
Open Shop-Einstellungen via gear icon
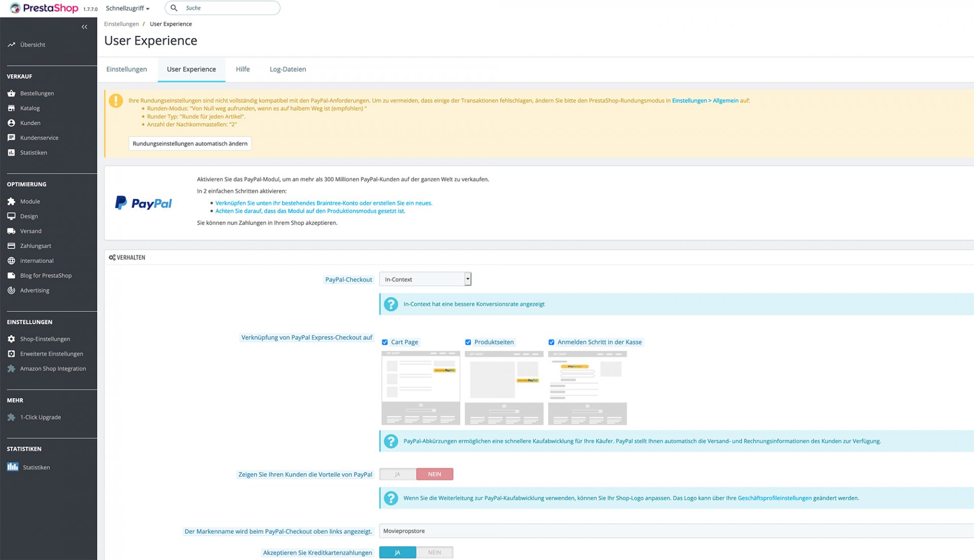pyautogui.click(x=11, y=339)
